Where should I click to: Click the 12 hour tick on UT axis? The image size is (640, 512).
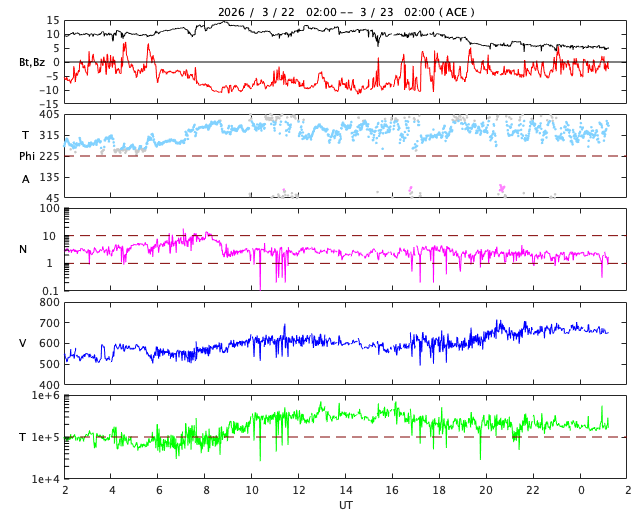[299, 490]
